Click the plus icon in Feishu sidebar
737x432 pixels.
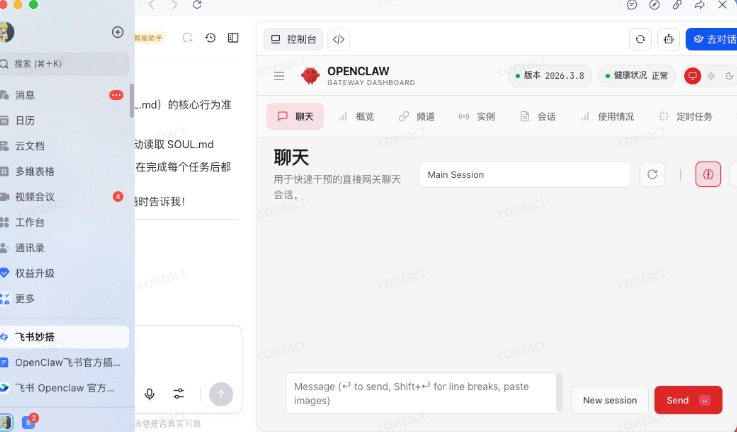pyautogui.click(x=118, y=32)
